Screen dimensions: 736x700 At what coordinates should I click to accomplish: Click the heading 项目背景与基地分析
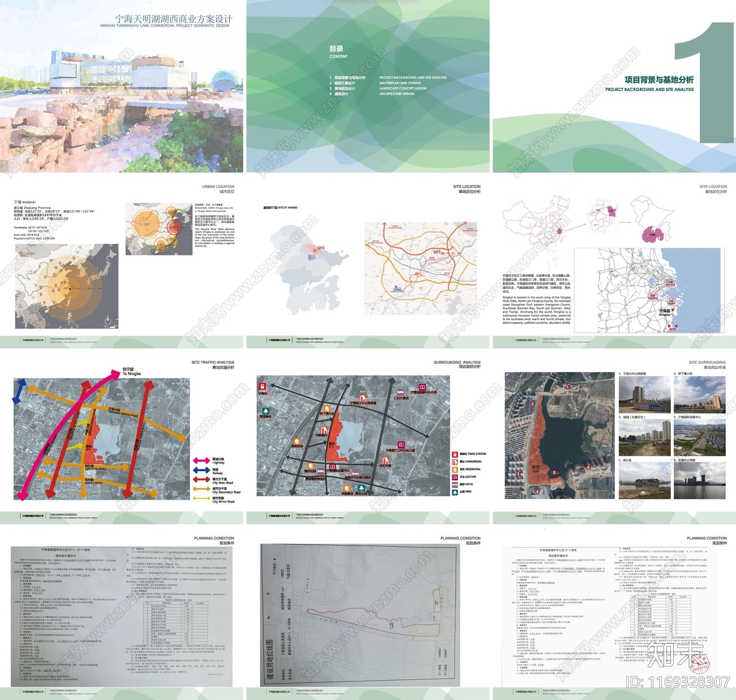coord(659,80)
